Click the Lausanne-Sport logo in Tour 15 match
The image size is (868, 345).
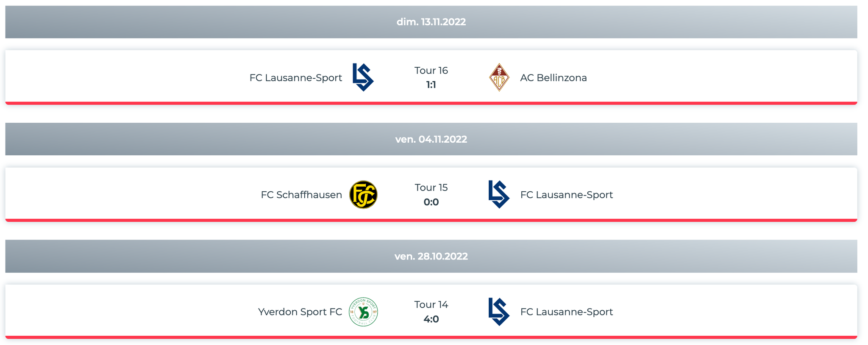pyautogui.click(x=499, y=194)
